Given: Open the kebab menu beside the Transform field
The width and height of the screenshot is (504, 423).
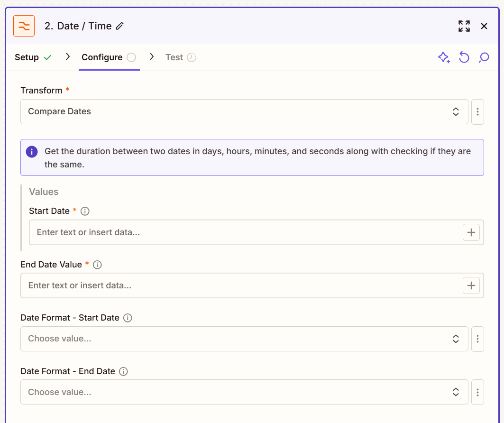Looking at the screenshot, I should click(x=477, y=111).
